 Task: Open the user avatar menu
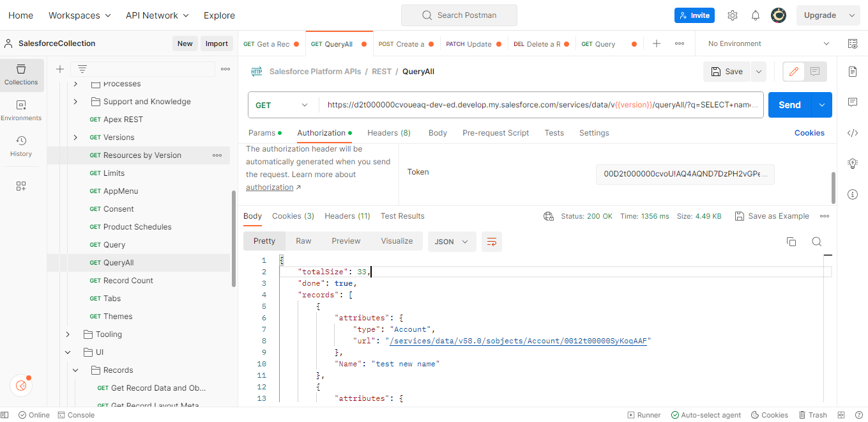coord(779,15)
